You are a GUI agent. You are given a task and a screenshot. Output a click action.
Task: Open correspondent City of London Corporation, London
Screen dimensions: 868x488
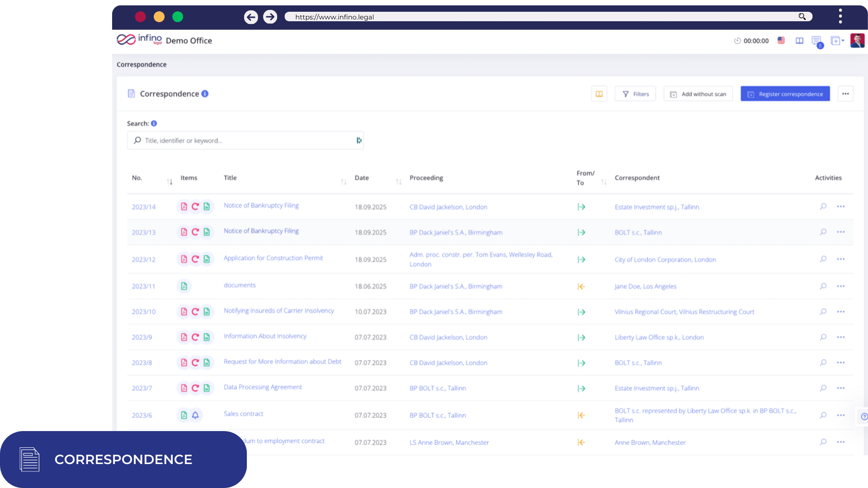pyautogui.click(x=665, y=259)
